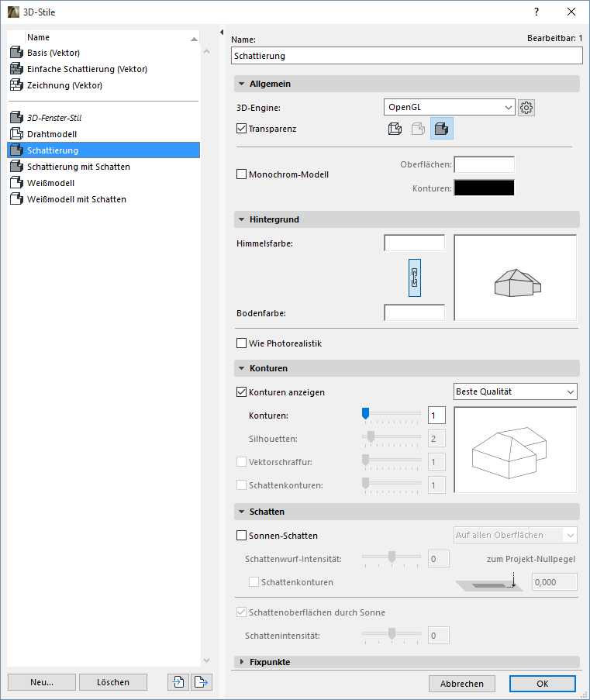Confirm with OK button
Screen dimensions: 590x700
pyautogui.click(x=542, y=684)
